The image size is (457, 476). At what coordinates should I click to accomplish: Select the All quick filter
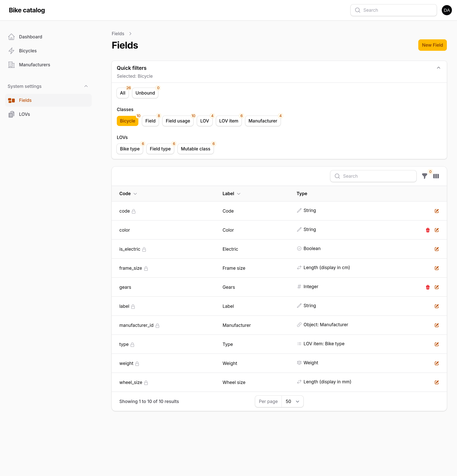pyautogui.click(x=123, y=93)
